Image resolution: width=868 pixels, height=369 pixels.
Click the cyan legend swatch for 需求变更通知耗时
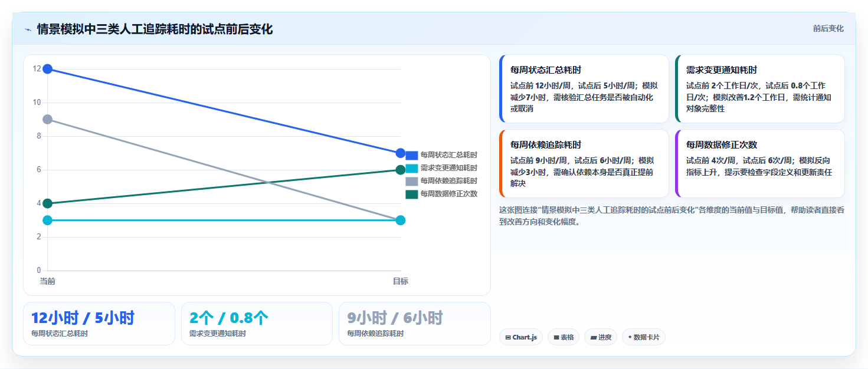click(411, 168)
